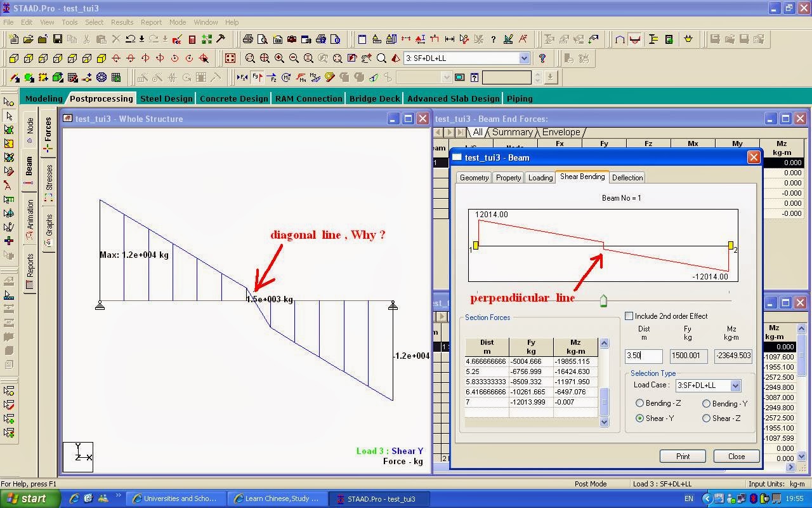Click the Mz bending moment icon
The width and height of the screenshot is (812, 508).
point(315,77)
